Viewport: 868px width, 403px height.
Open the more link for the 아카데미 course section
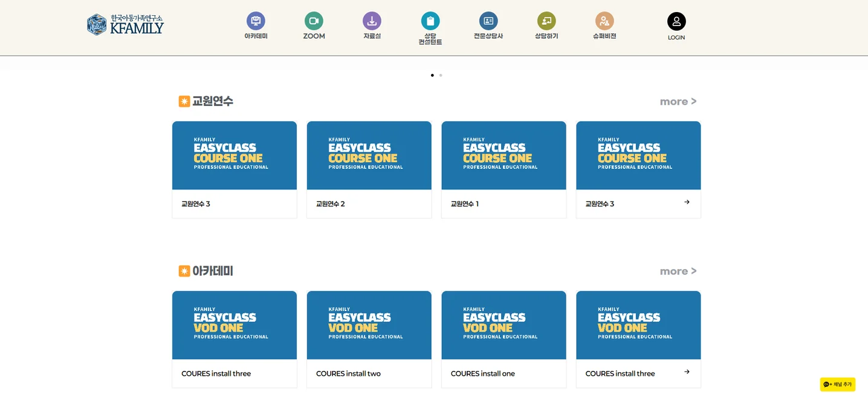pos(678,271)
